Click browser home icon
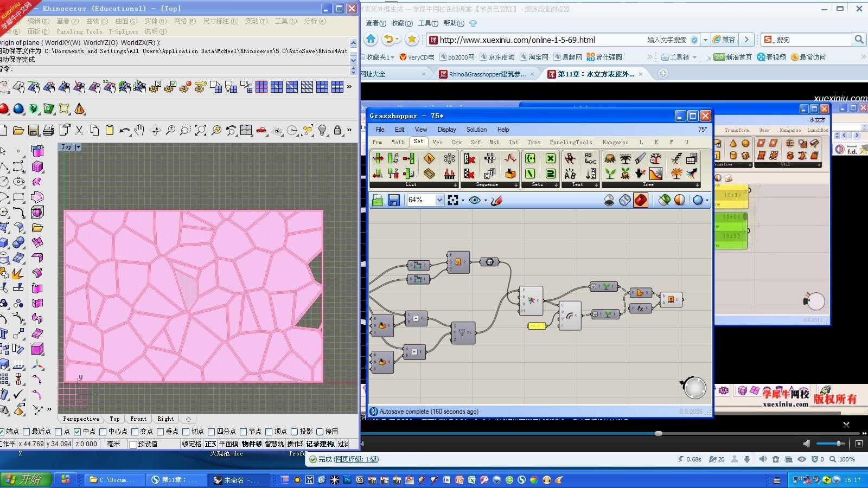Viewport: 868px width, 488px height. tap(371, 39)
